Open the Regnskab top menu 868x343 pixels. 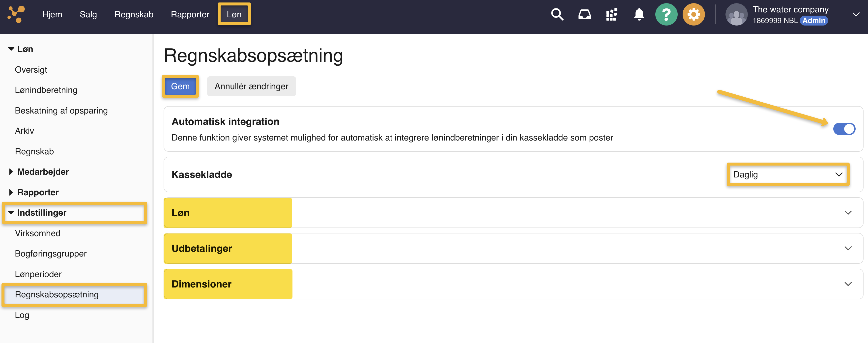tap(134, 14)
